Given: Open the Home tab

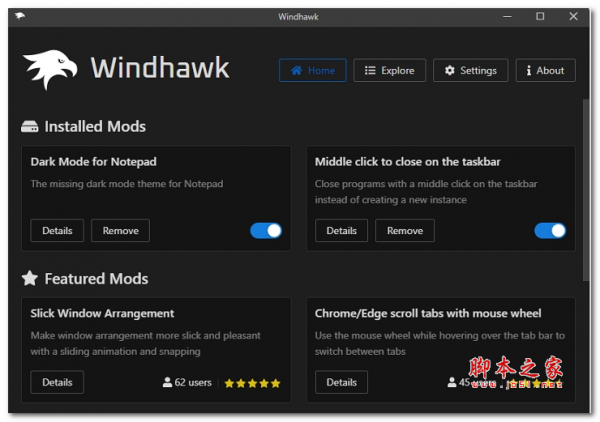Looking at the screenshot, I should 313,70.
